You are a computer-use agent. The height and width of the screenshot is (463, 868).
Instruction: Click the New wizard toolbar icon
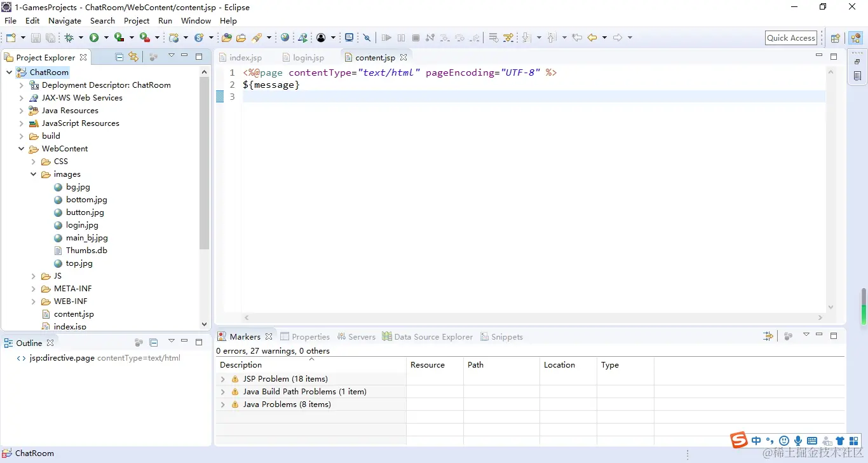pos(11,38)
